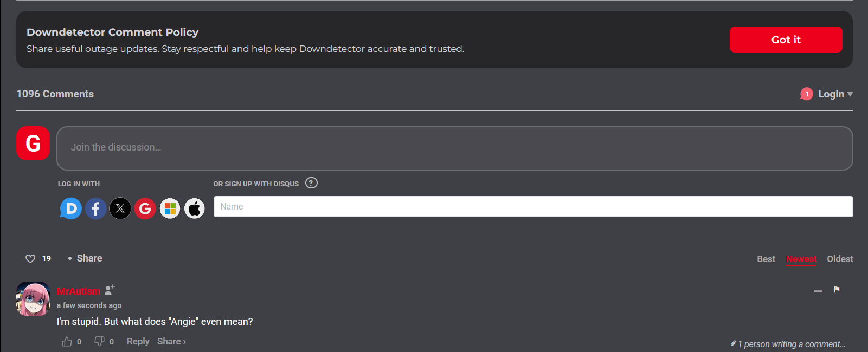The height and width of the screenshot is (352, 868).
Task: Click the 'a few seconds ago' timestamp
Action: pyautogui.click(x=89, y=305)
